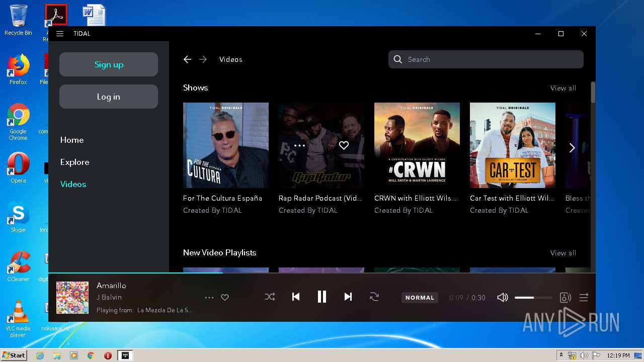Select the Firefox desktop shortcut
The image size is (644, 362).
(18, 69)
